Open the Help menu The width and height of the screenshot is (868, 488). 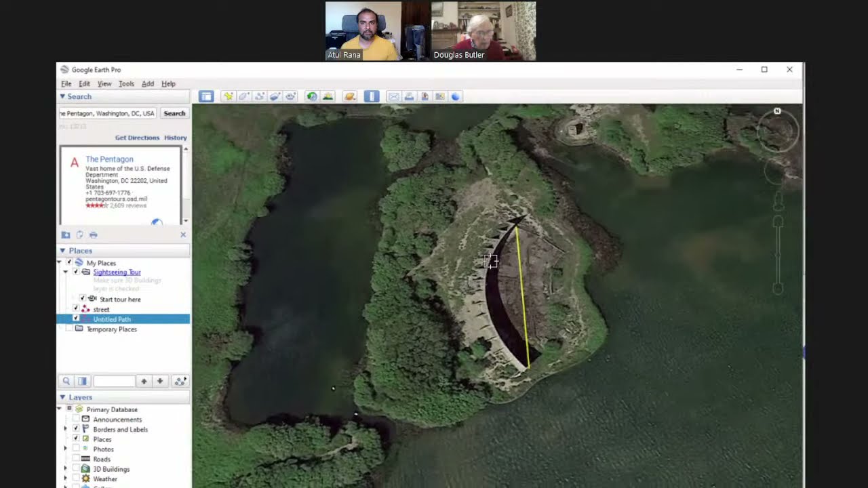[168, 83]
